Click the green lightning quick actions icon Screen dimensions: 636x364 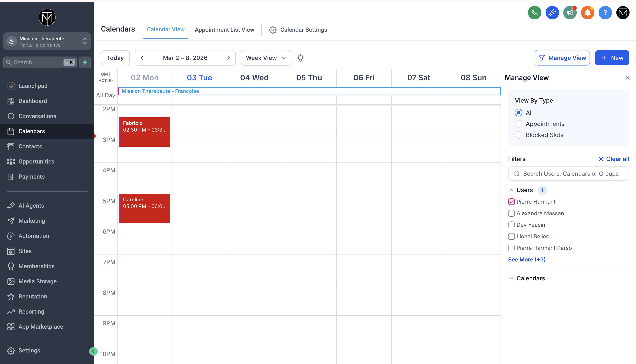click(85, 62)
